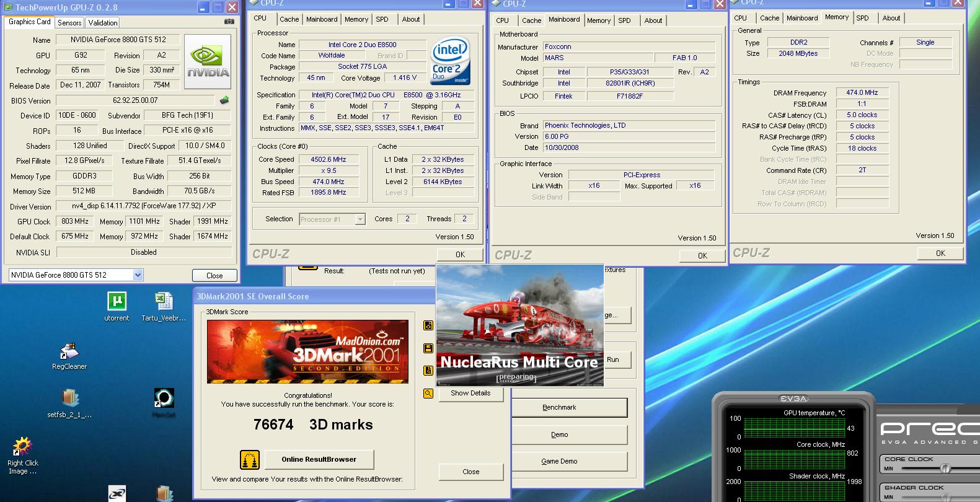
Task: Open Mainboard tab in Memory CPU-Z window
Action: 802,18
